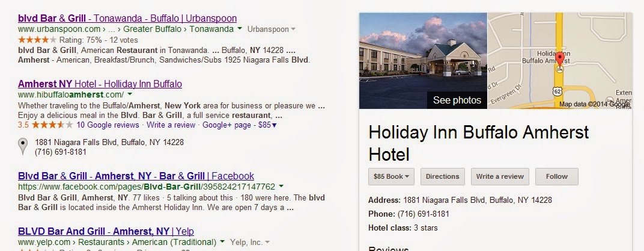The image size is (644, 251).
Task: Open gray Urbanspoon source dropdown arrow
Action: point(293,29)
